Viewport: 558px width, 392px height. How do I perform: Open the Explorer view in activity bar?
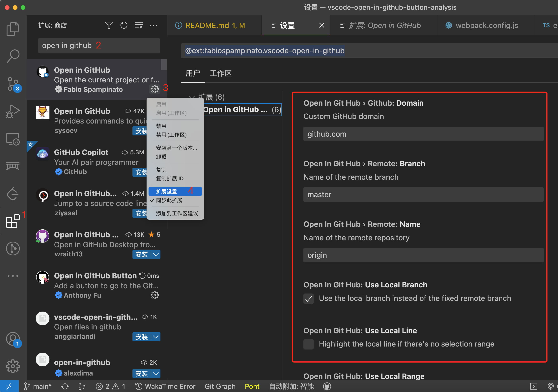coord(13,29)
